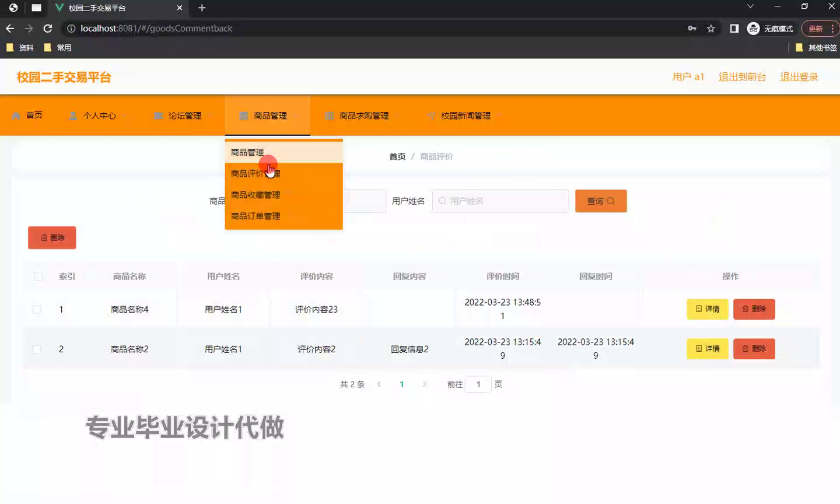Click the 评价时间 column header
This screenshot has width=840, height=504.
coord(503,276)
